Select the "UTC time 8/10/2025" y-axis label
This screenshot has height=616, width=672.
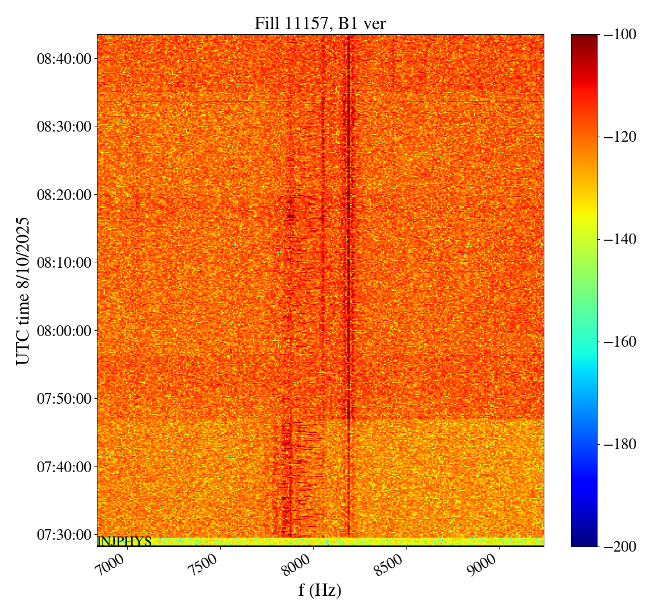pos(22,291)
